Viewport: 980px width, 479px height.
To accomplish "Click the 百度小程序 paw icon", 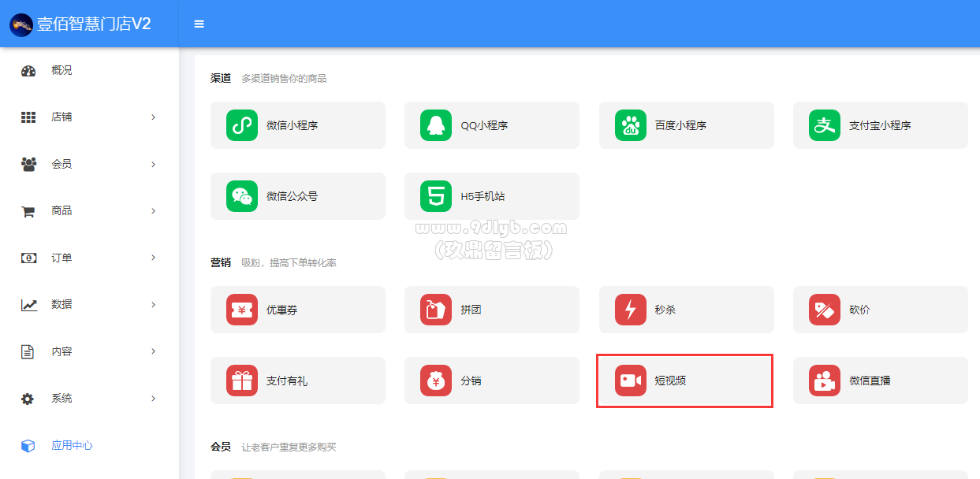I will 631,125.
